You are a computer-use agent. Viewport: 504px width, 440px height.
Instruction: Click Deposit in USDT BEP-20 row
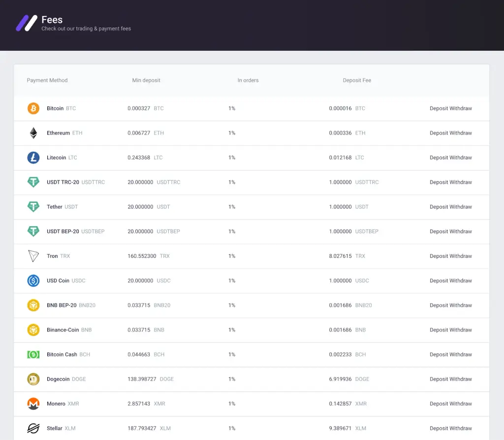point(439,232)
